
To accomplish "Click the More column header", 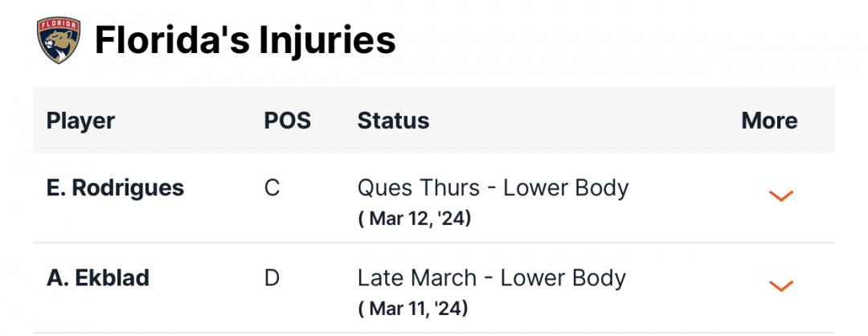I will (x=769, y=121).
